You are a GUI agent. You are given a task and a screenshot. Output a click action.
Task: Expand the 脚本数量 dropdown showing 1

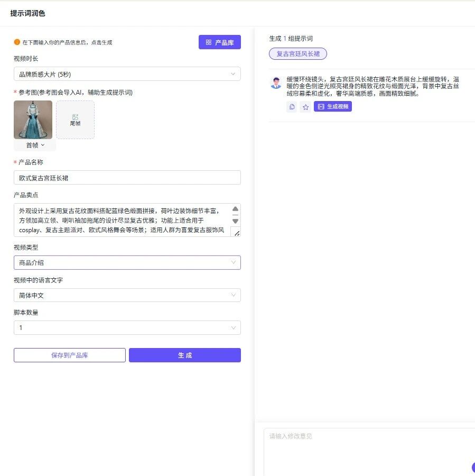127,327
